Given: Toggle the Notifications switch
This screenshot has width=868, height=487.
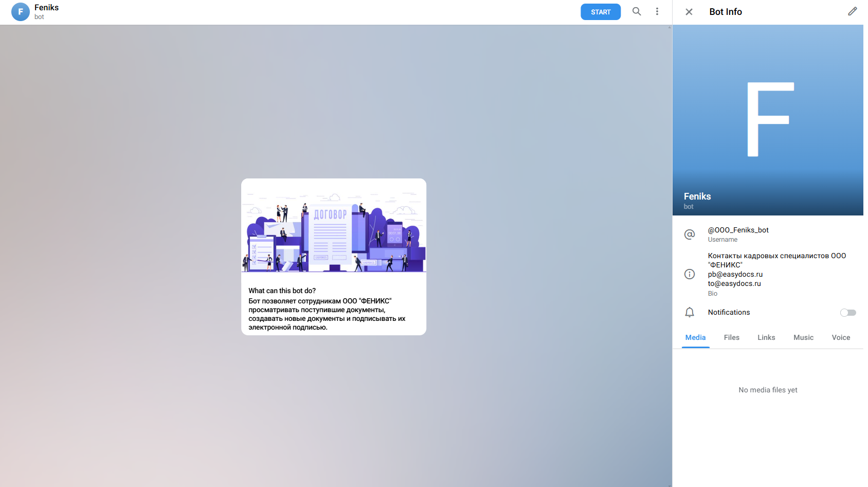Looking at the screenshot, I should click(x=847, y=313).
